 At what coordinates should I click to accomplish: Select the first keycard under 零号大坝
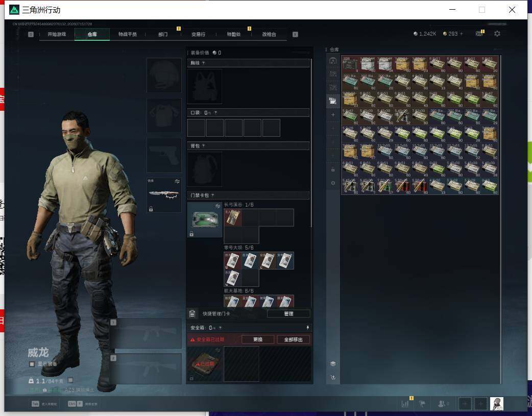[233, 261]
